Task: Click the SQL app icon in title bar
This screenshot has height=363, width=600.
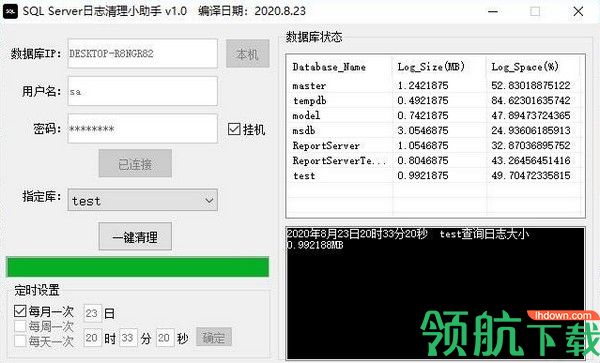Action: pos(10,11)
